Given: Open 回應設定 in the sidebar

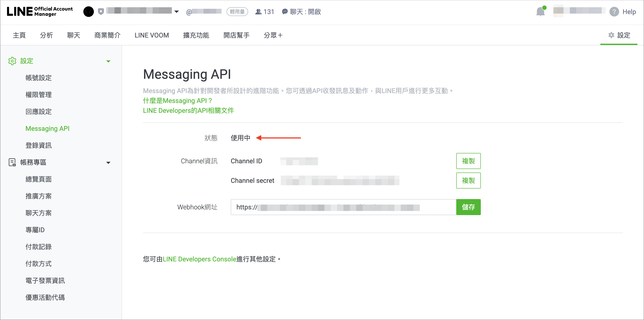Looking at the screenshot, I should pyautogui.click(x=39, y=111).
